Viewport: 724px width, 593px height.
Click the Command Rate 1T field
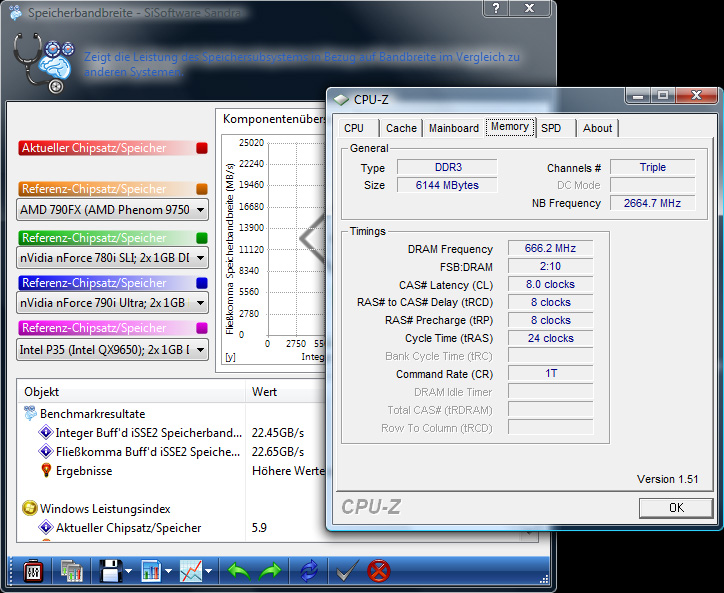550,373
